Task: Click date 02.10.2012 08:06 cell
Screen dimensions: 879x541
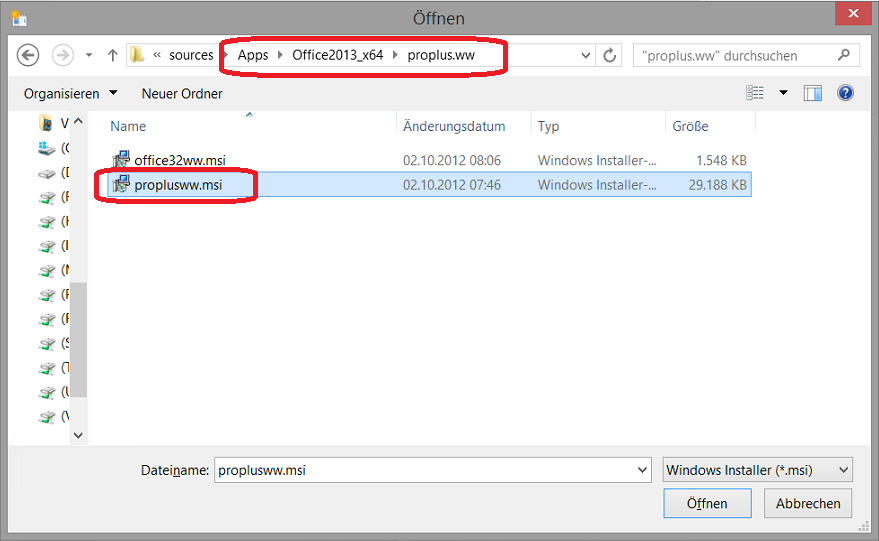Action: (x=452, y=160)
